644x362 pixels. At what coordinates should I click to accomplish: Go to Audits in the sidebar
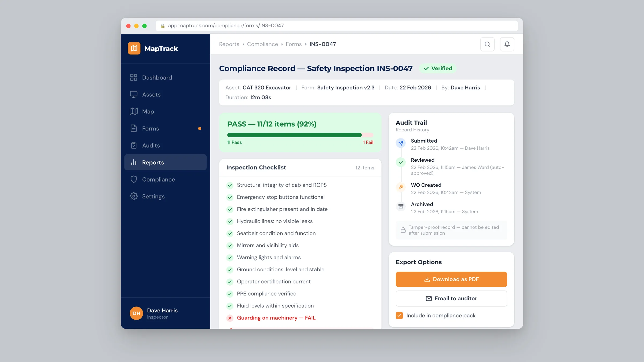[x=165, y=145]
